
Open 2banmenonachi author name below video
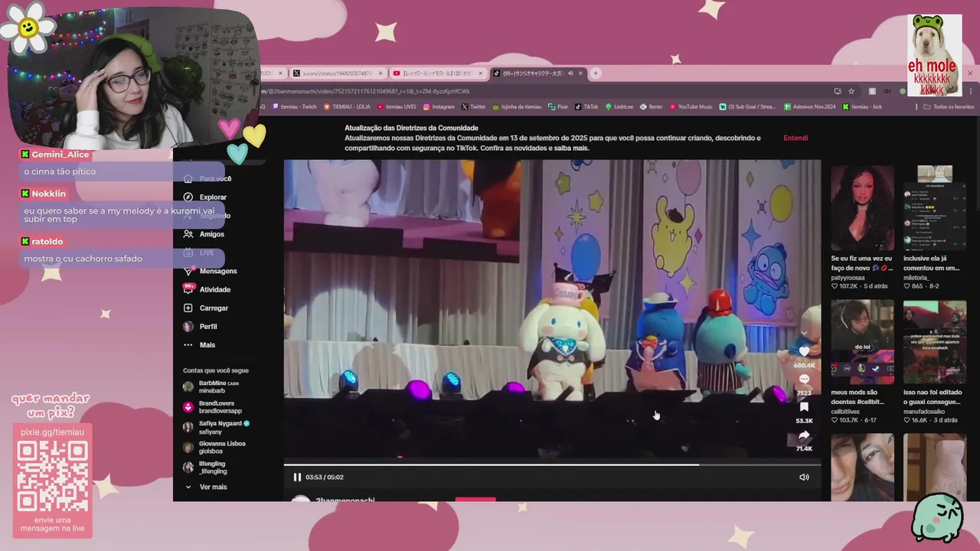[x=345, y=500]
